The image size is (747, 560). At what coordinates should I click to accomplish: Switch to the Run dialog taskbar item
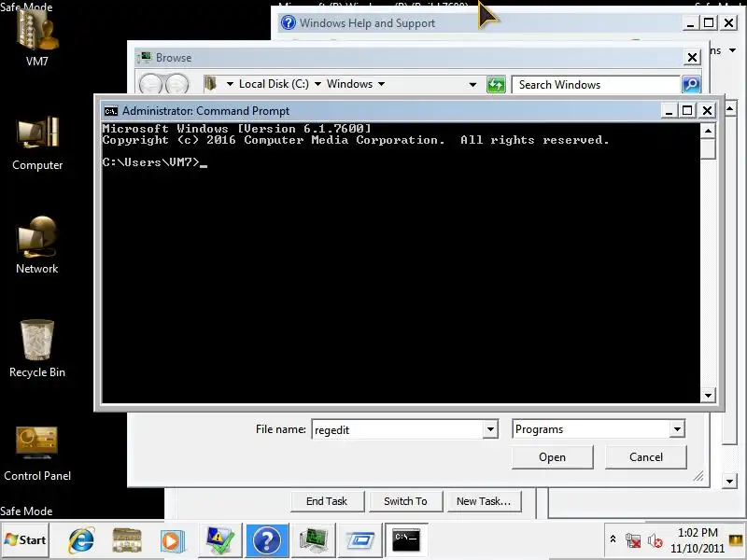click(360, 540)
